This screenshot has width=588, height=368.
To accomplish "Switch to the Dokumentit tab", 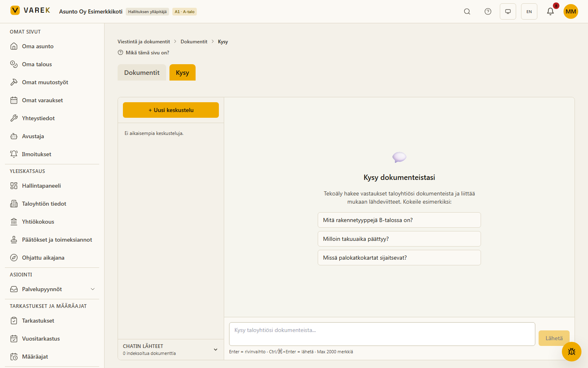I will coord(142,72).
